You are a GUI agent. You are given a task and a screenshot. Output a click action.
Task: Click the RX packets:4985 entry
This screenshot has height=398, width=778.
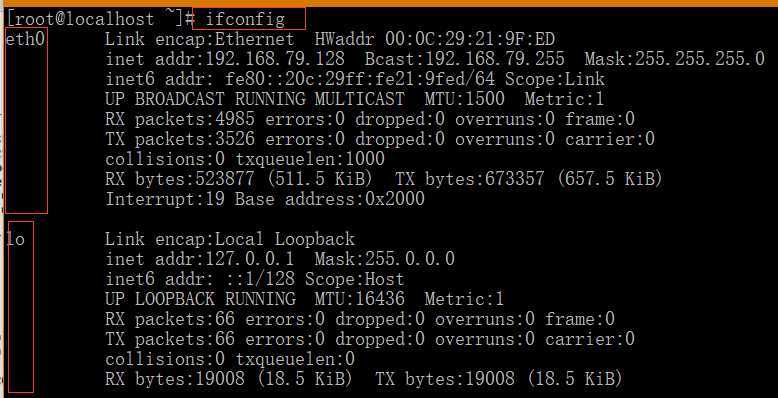point(180,119)
